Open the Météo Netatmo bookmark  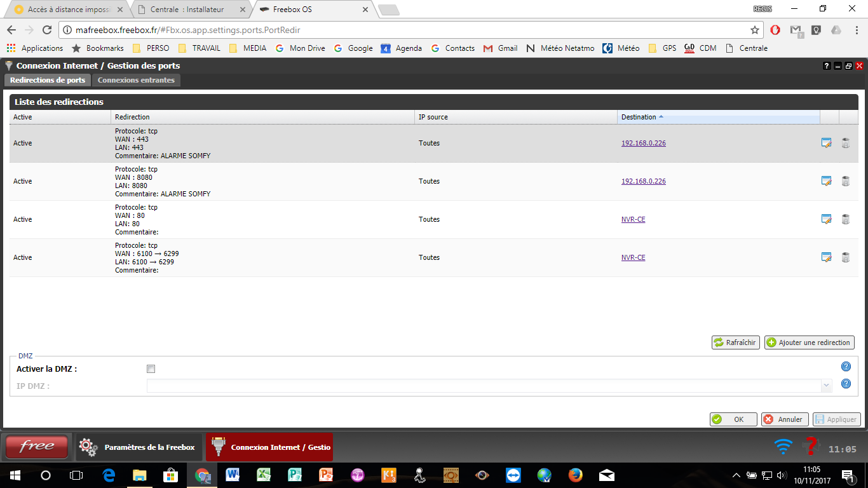tap(560, 48)
